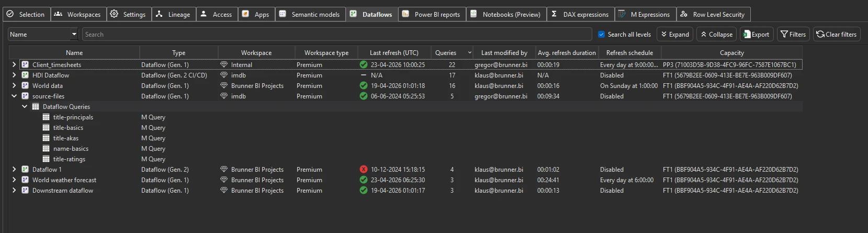Open the Power BI reports tab
868x233 pixels.
[x=432, y=14]
